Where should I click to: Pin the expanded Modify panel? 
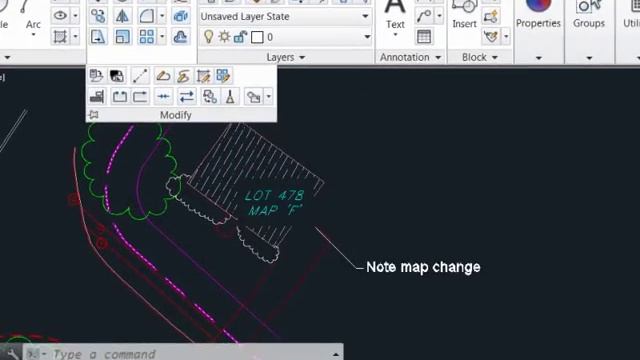(94, 115)
